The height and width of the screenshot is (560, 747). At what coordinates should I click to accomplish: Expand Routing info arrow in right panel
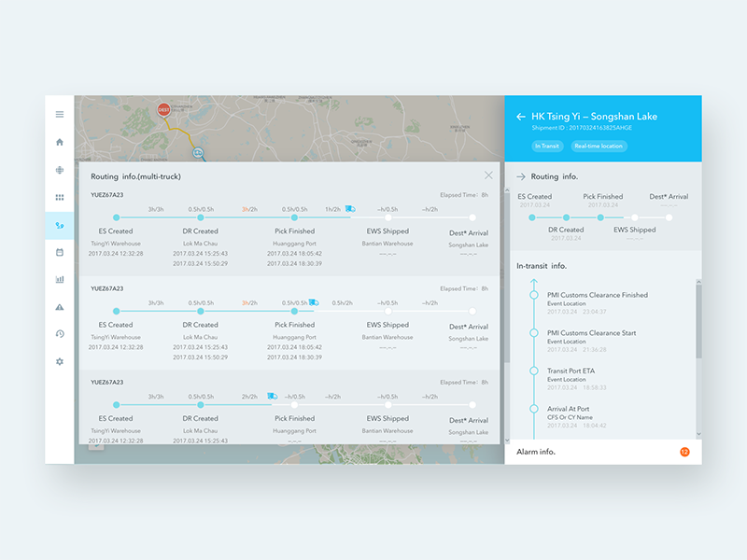pos(521,176)
